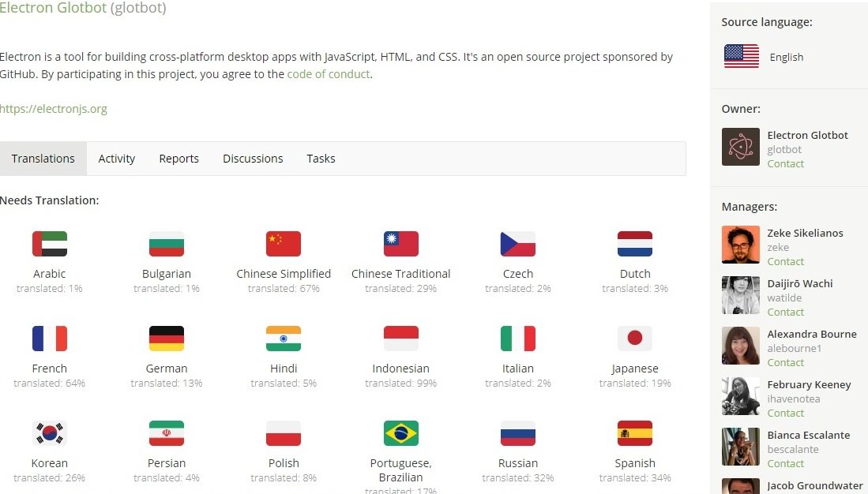Switch to the Translations tab
This screenshot has height=494, width=868.
pos(43,159)
